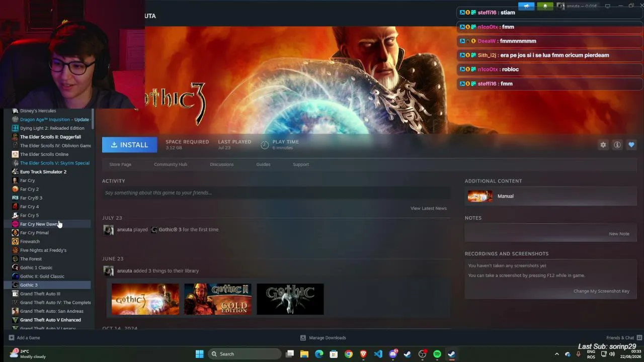Click anxuta's avatar in the June 23 entry
644x362 pixels.
(x=108, y=271)
